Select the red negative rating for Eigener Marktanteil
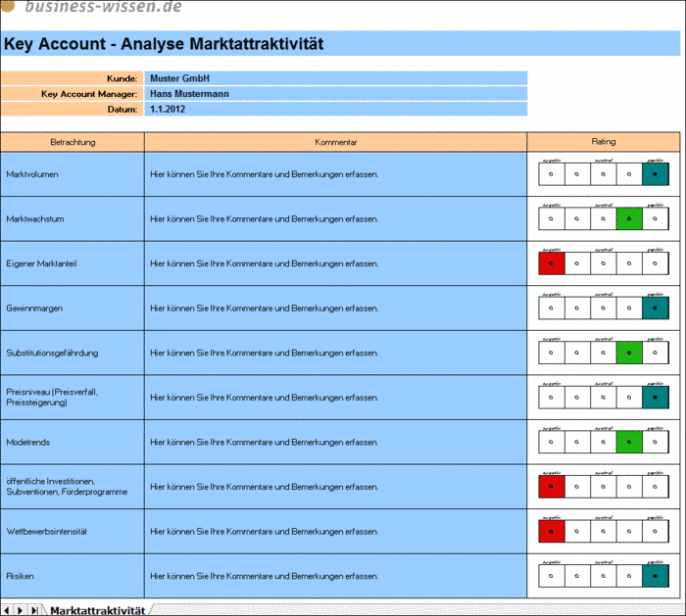 click(551, 263)
